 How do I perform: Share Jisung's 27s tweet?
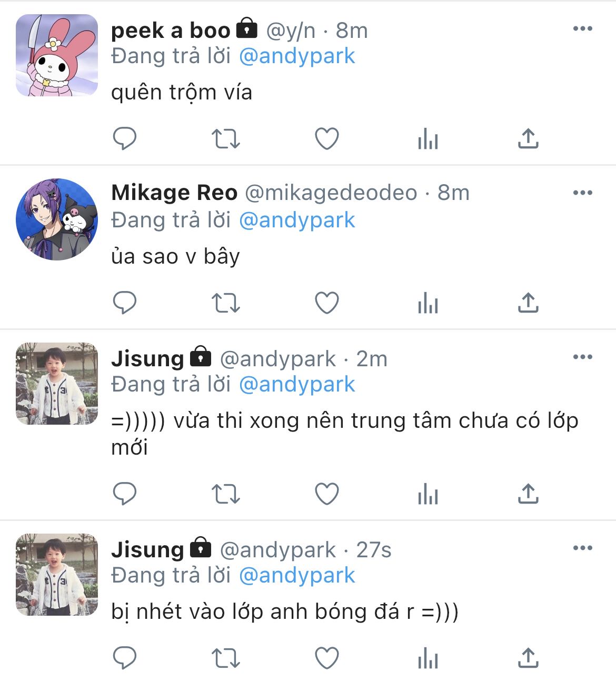point(528,658)
